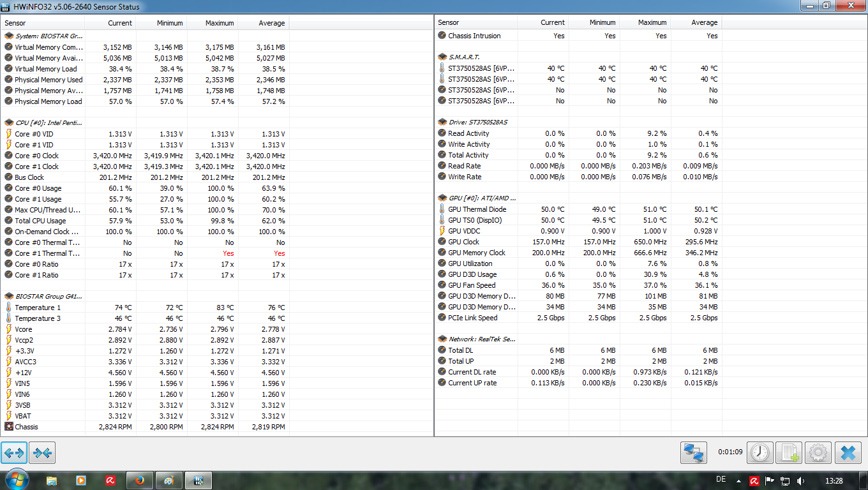Select the GPU Memory Clock row
Image resolution: width=868 pixels, height=490 pixels.
pos(578,253)
